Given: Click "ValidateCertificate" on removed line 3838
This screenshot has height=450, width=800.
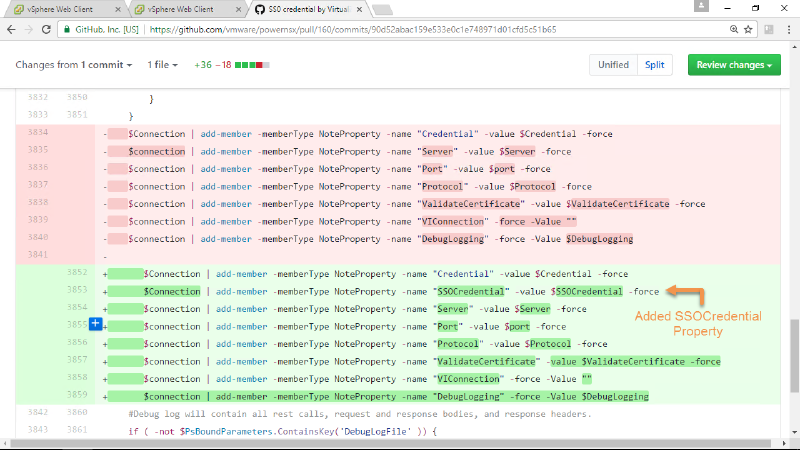Looking at the screenshot, I should coord(471,204).
